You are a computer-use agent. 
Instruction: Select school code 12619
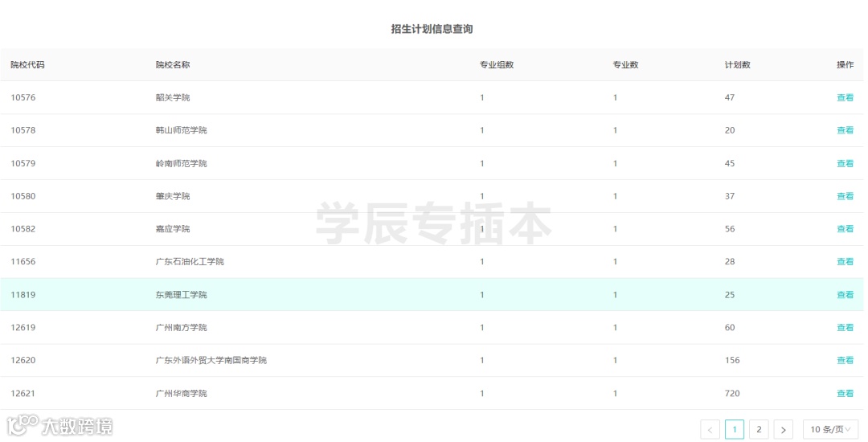point(23,327)
